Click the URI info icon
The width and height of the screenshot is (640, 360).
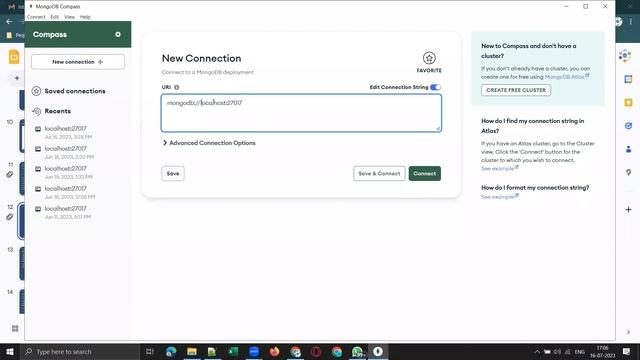pos(177,87)
